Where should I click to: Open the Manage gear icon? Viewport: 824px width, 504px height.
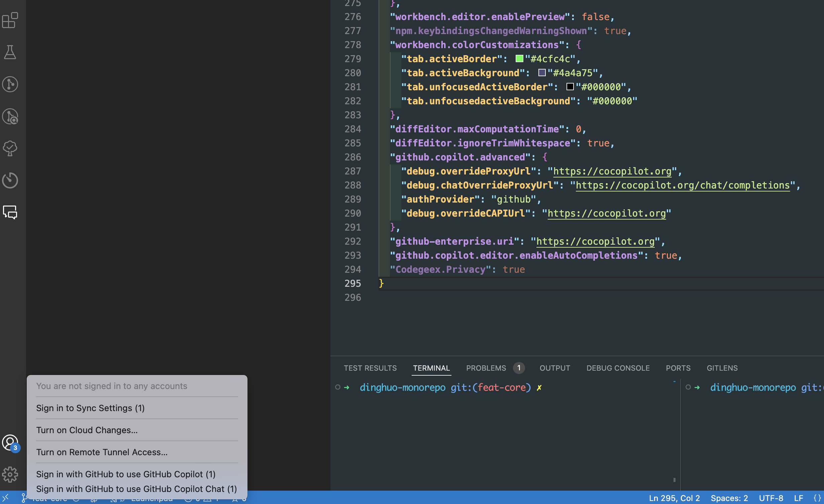click(x=10, y=475)
